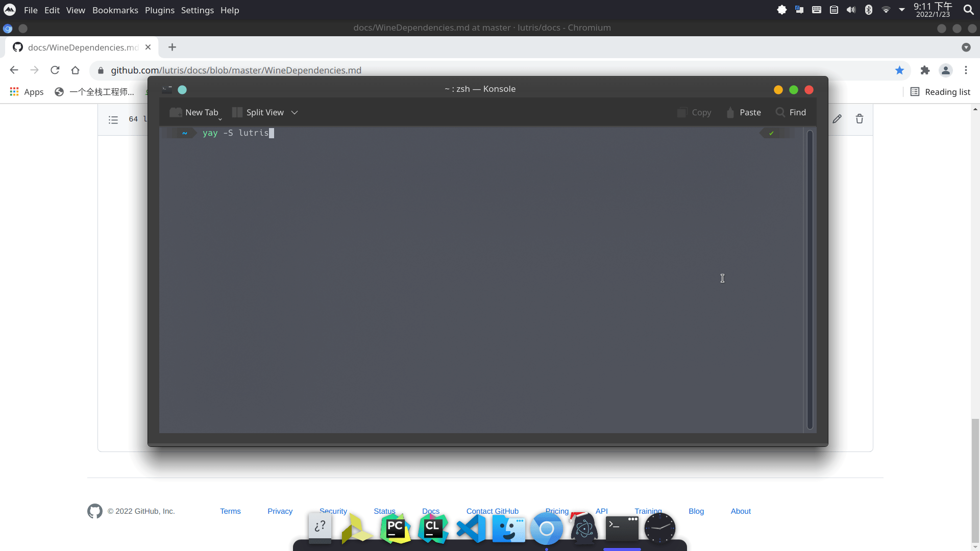The image size is (980, 551).
Task: Select the docs/WineDependencies.md Chromium tab
Action: click(82, 47)
